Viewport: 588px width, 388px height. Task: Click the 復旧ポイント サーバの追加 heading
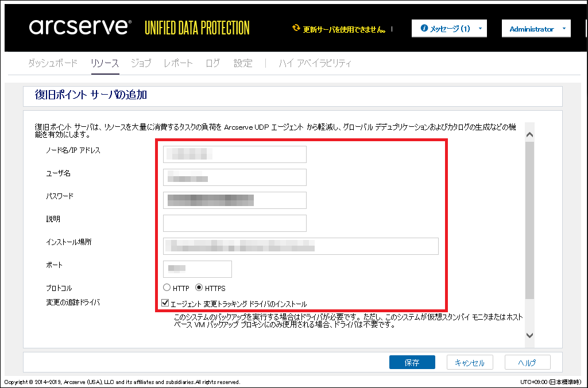pos(91,95)
